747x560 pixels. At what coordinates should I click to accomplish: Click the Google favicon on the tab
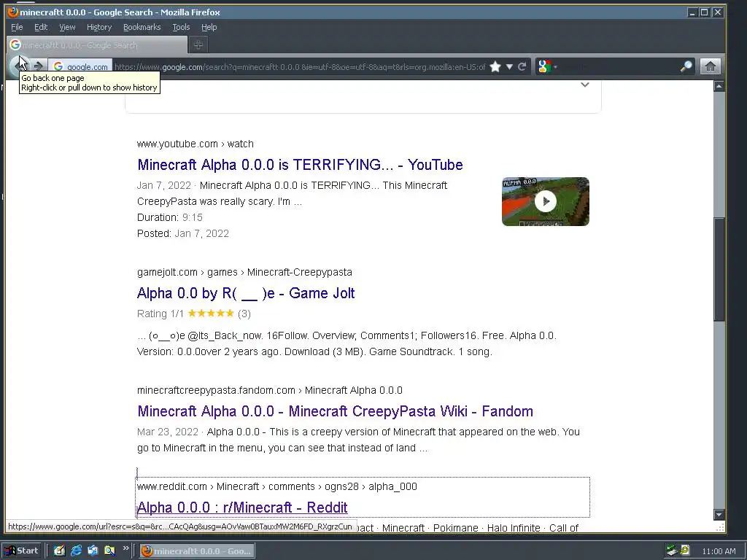pyautogui.click(x=15, y=44)
